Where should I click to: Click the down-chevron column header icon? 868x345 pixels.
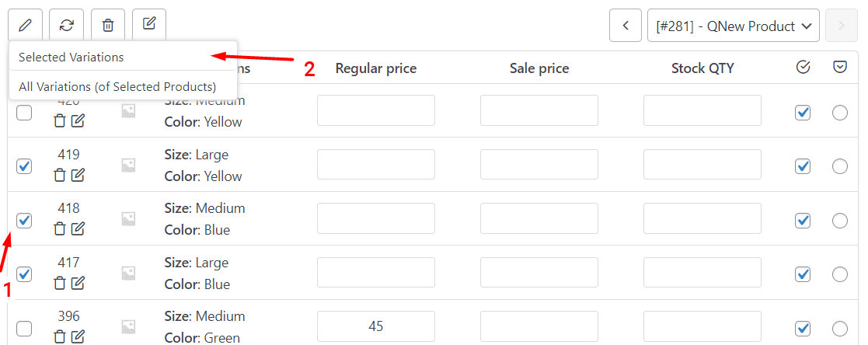(x=840, y=67)
